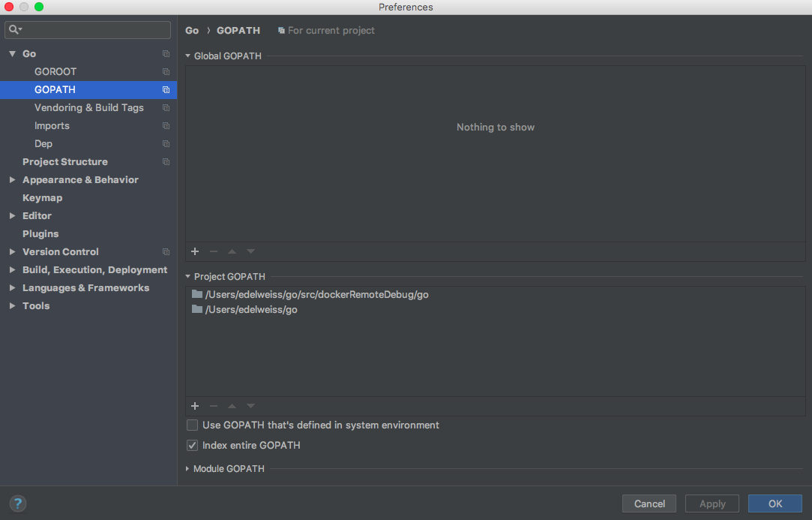Click the 'For current project' icon
The image size is (812, 520).
[x=281, y=31]
